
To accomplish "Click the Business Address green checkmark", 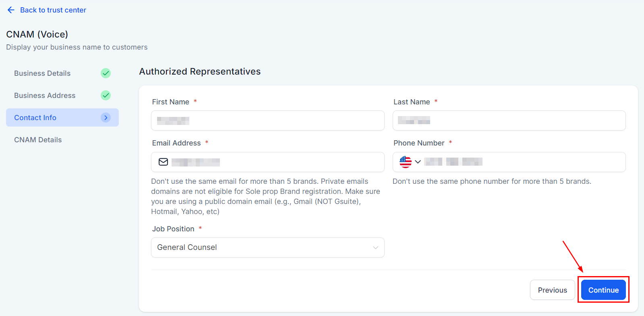I will coord(106,96).
